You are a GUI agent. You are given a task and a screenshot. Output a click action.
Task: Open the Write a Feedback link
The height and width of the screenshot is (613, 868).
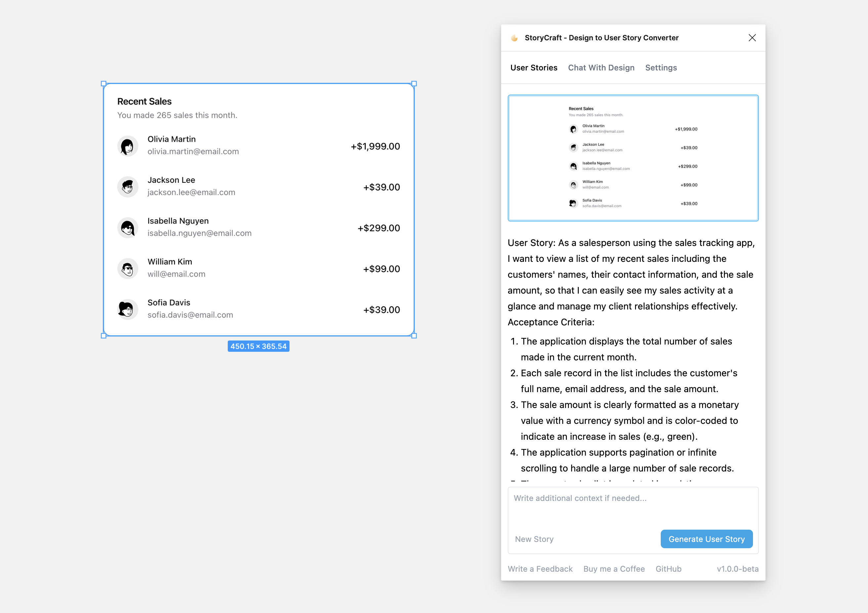[x=540, y=569]
